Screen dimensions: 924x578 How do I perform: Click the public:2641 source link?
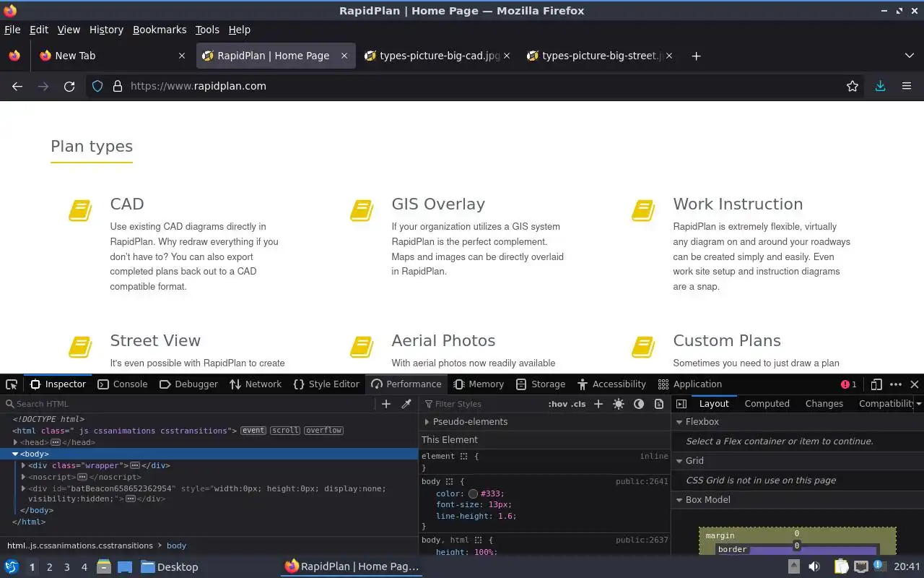(x=642, y=482)
